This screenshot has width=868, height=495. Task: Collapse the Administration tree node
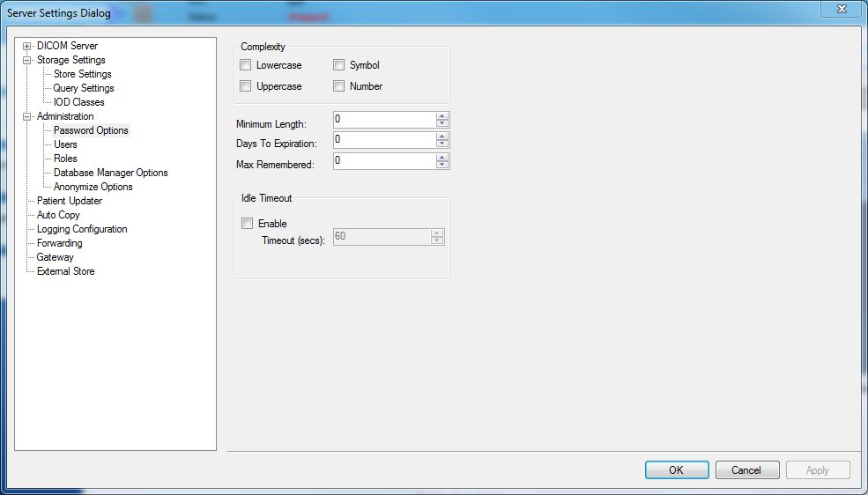pos(28,116)
